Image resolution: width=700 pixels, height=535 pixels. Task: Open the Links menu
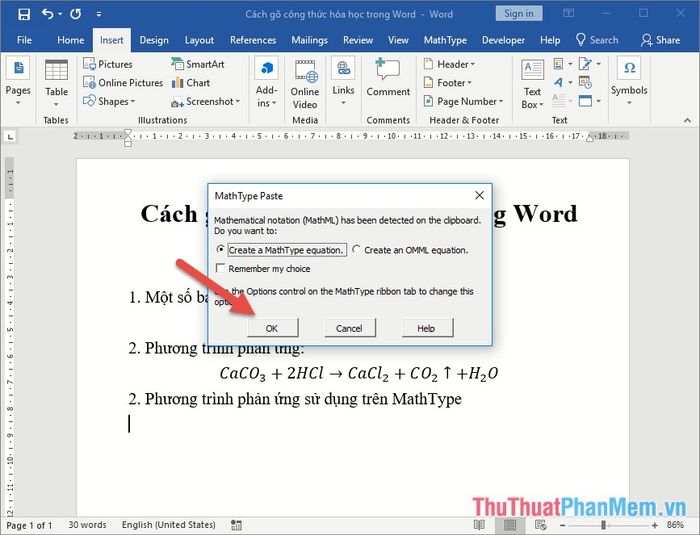click(x=343, y=82)
